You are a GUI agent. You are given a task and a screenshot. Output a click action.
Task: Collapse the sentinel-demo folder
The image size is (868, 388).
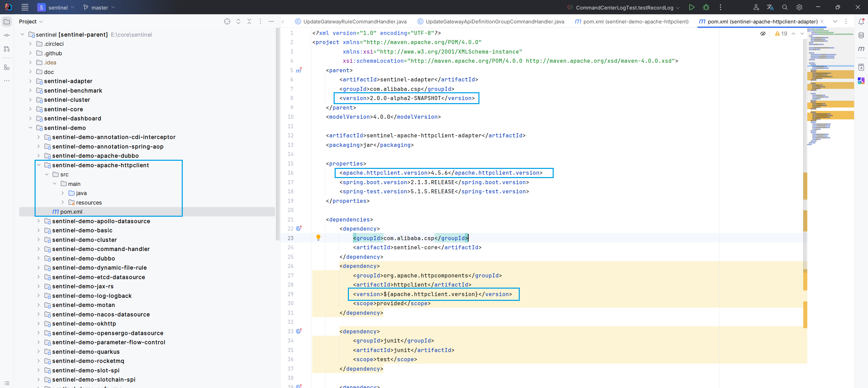coord(30,128)
